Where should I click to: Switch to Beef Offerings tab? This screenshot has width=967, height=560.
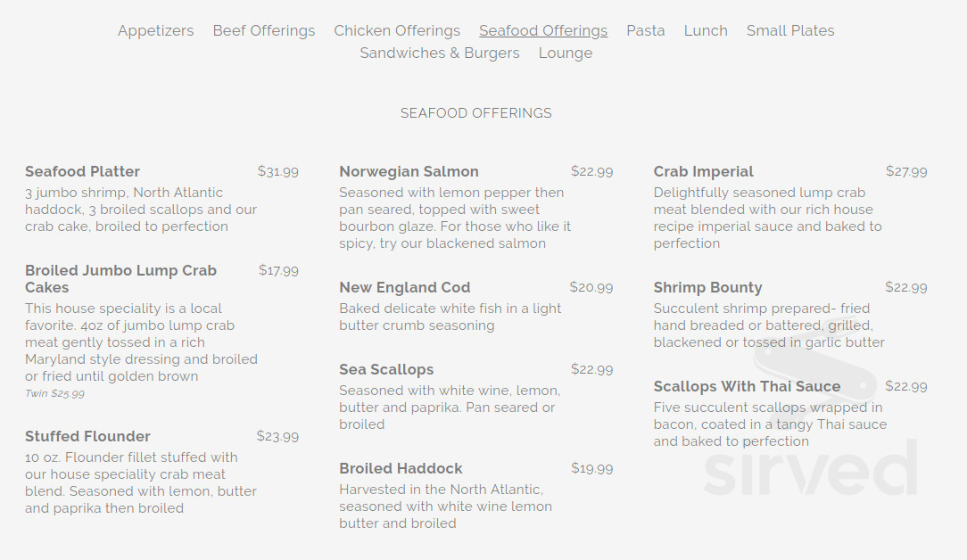(x=264, y=30)
